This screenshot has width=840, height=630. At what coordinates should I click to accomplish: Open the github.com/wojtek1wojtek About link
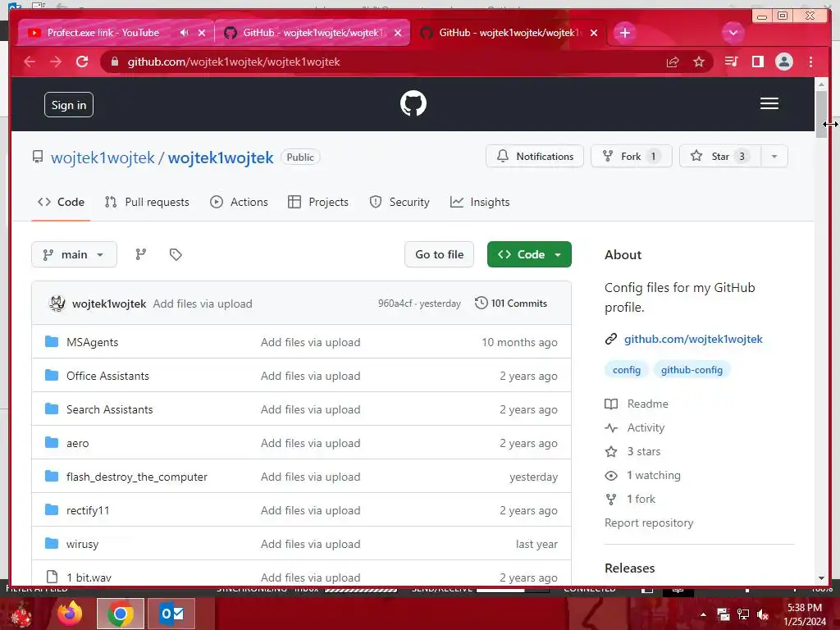(x=693, y=339)
